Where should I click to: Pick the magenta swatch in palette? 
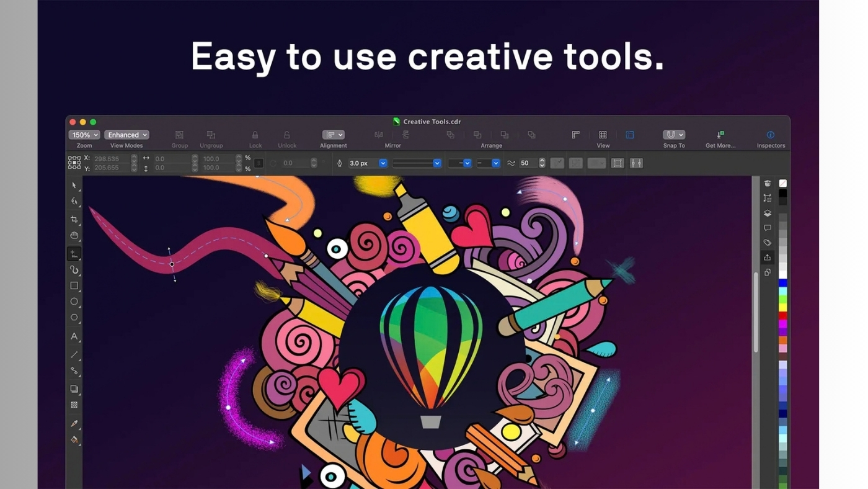pyautogui.click(x=783, y=324)
